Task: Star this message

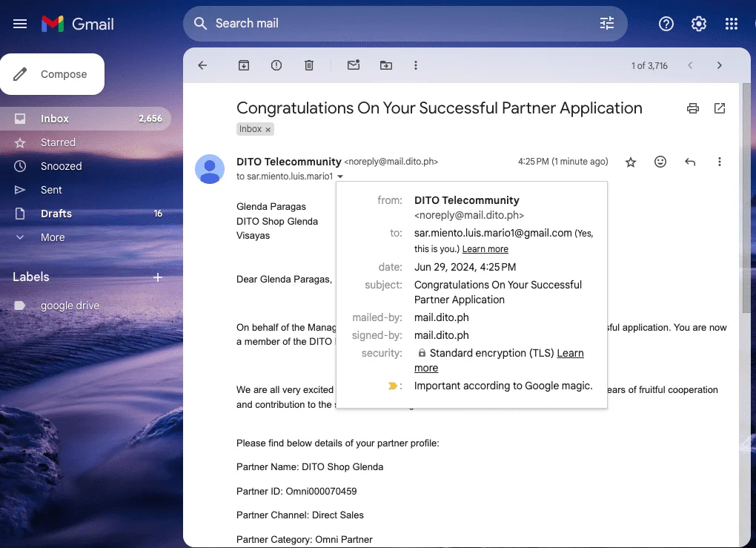Action: (631, 162)
